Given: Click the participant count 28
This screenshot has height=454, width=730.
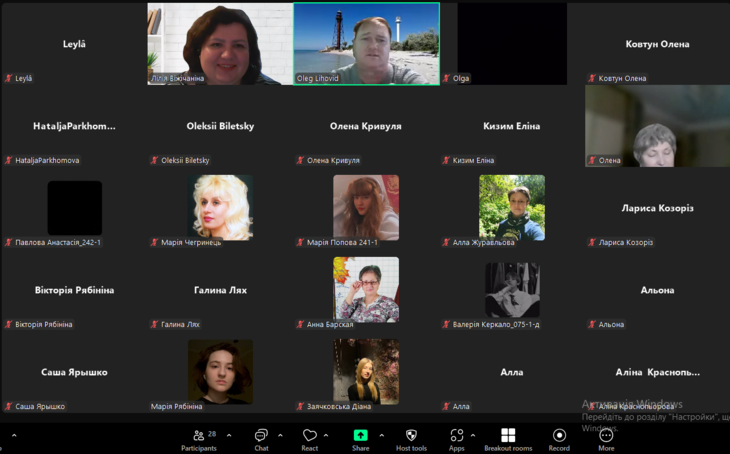Looking at the screenshot, I should [212, 434].
